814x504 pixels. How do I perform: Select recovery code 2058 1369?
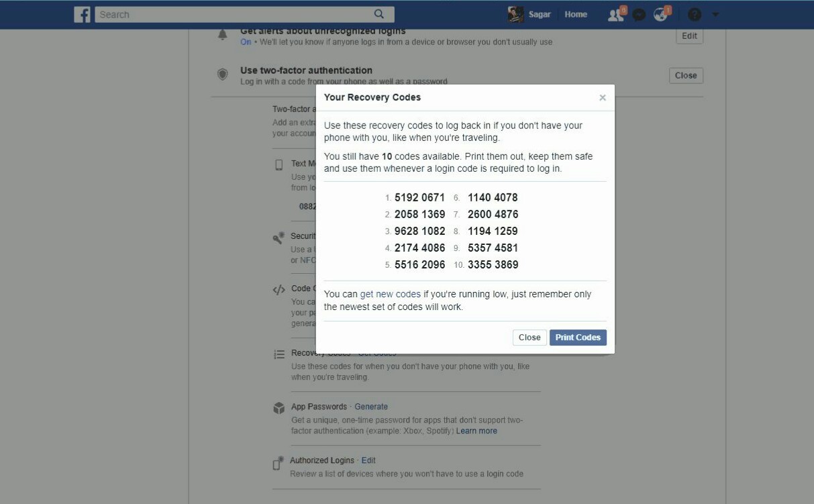pyautogui.click(x=419, y=214)
